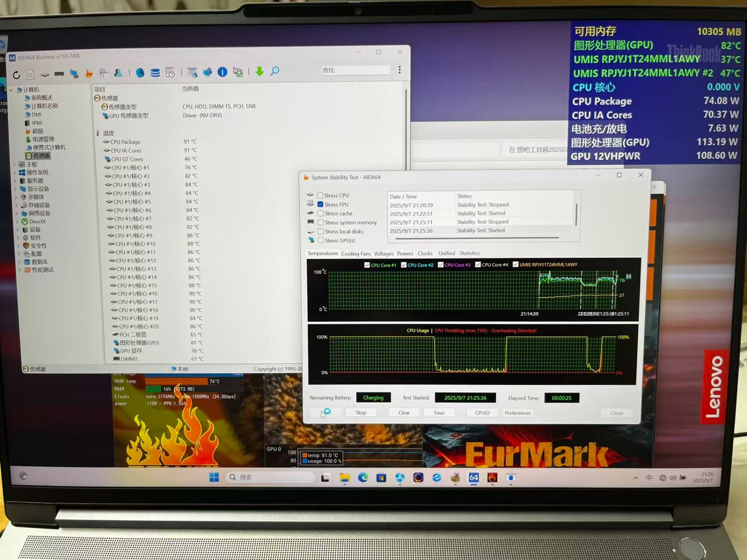The width and height of the screenshot is (747, 560).
Task: Toggle CPU Core #4 graph checkbox
Action: coord(478,264)
